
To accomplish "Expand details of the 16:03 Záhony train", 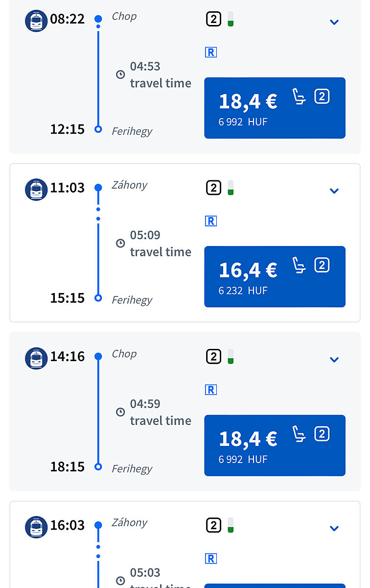I will tap(334, 528).
